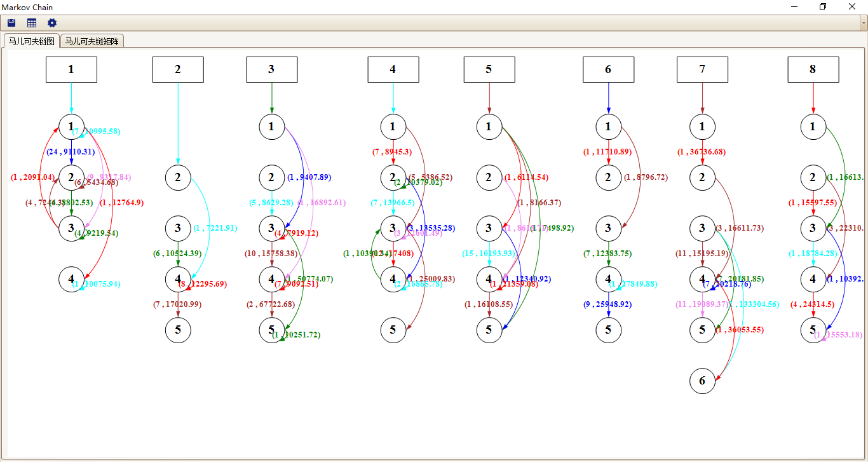Click node 2 circle in chain 5

click(x=489, y=177)
